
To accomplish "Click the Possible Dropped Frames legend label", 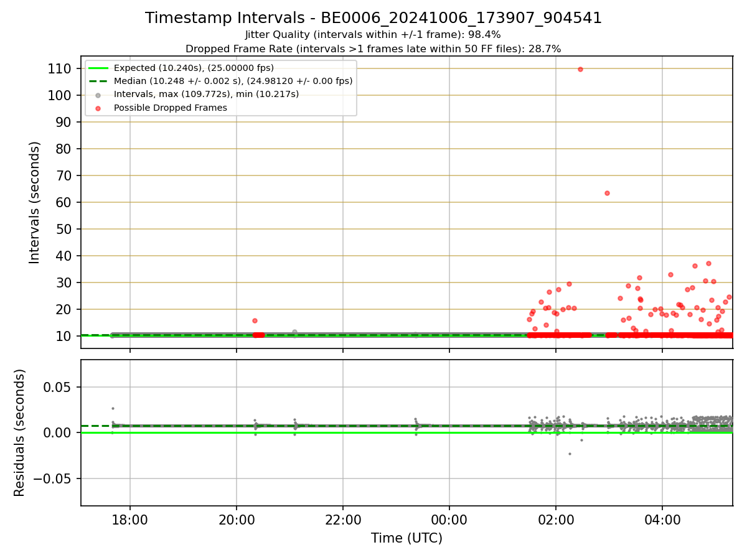I will tap(171, 108).
